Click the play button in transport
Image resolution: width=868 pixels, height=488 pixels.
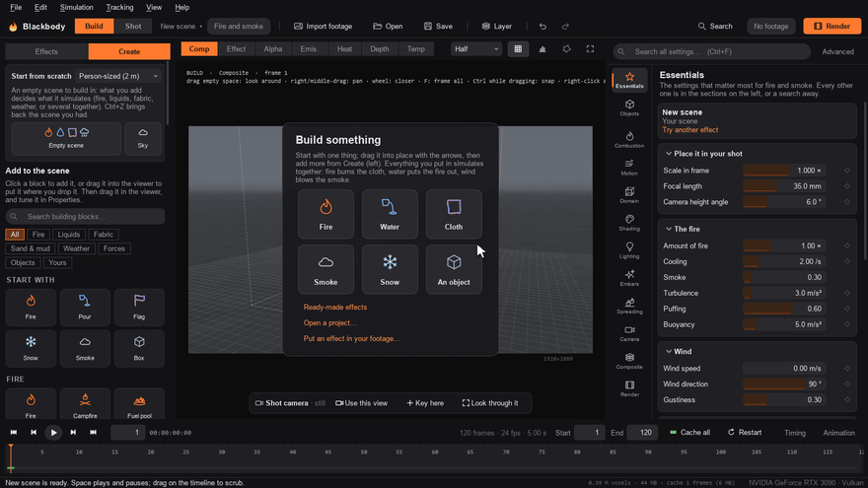point(53,432)
